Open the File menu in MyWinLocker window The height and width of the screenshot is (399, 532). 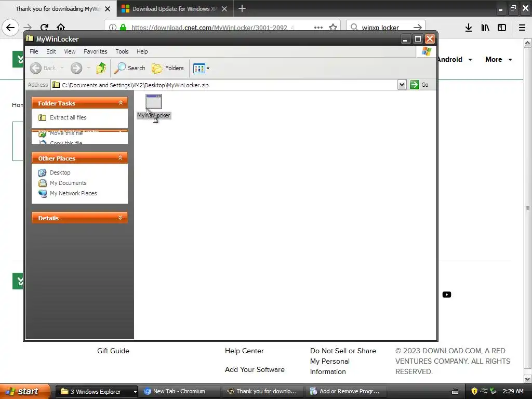[34, 51]
